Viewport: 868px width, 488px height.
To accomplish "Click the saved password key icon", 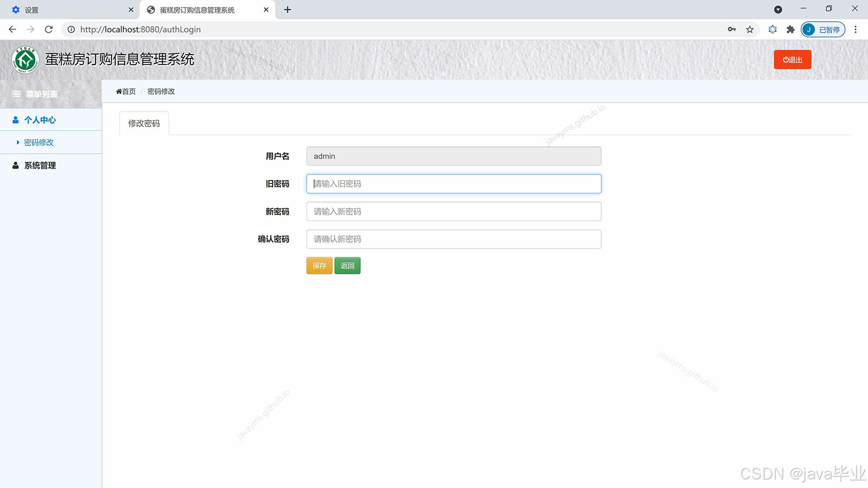I will pyautogui.click(x=731, y=29).
